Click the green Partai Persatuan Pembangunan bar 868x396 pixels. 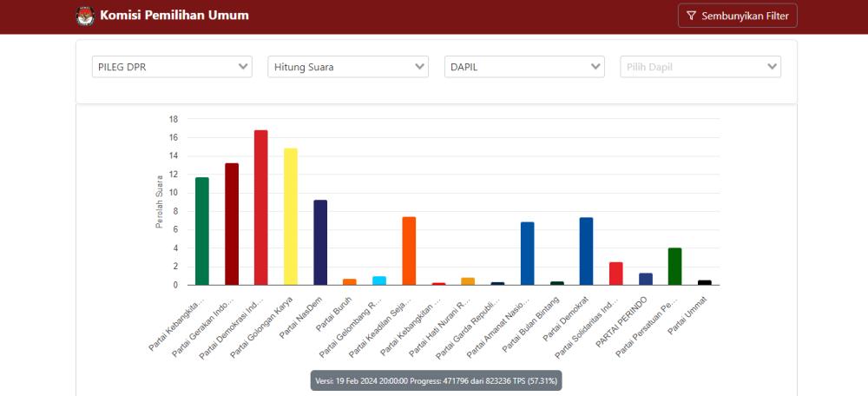click(674, 267)
